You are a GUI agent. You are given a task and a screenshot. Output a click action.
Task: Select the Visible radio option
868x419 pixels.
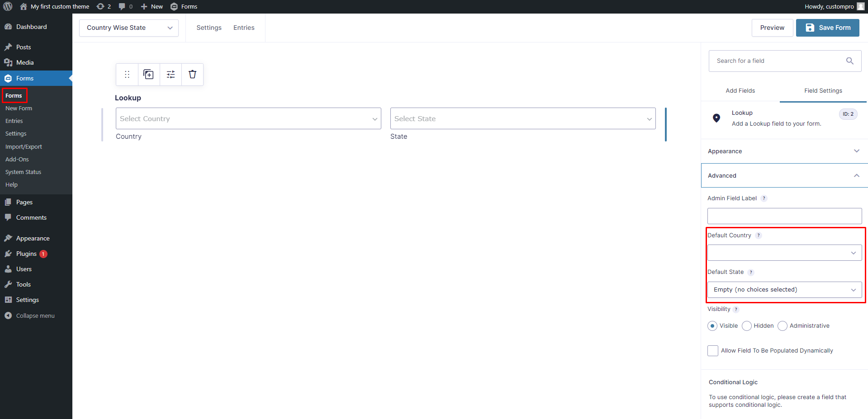(x=712, y=326)
